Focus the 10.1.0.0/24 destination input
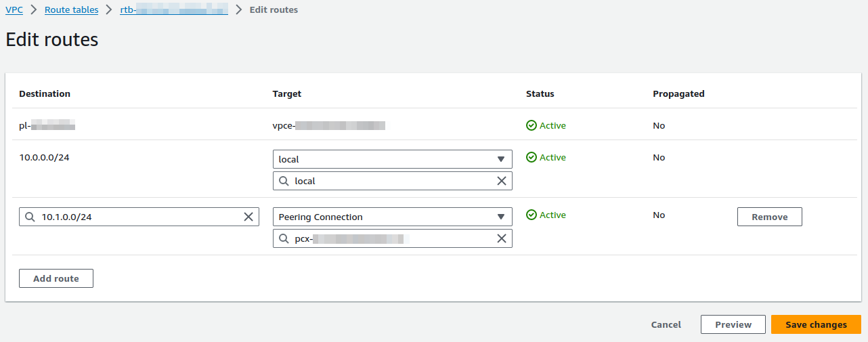Viewport: 868px width, 342px height. click(x=135, y=217)
